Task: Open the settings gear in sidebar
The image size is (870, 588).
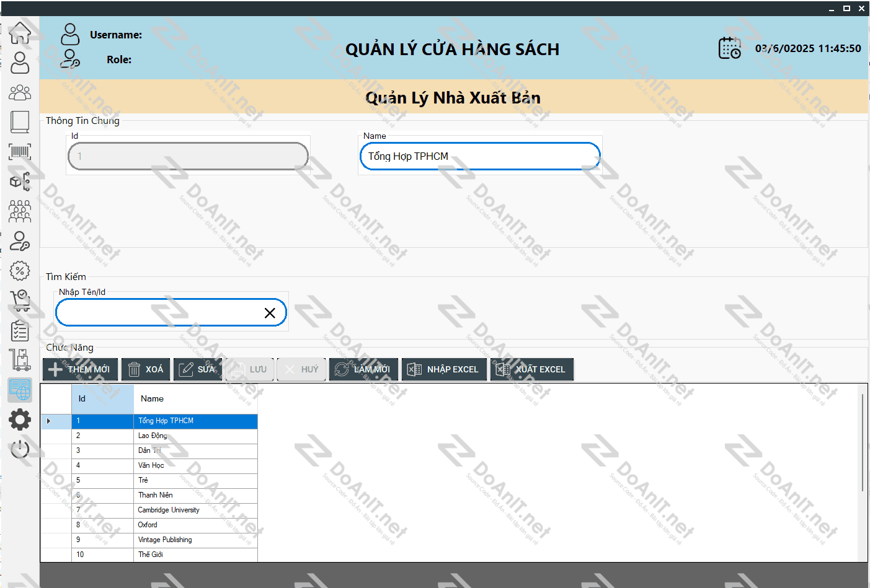Action: 20,420
